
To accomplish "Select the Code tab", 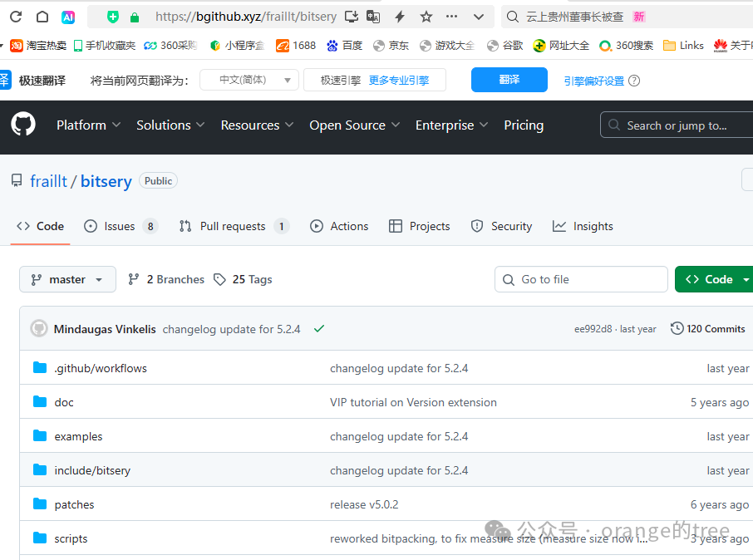I will coord(41,226).
